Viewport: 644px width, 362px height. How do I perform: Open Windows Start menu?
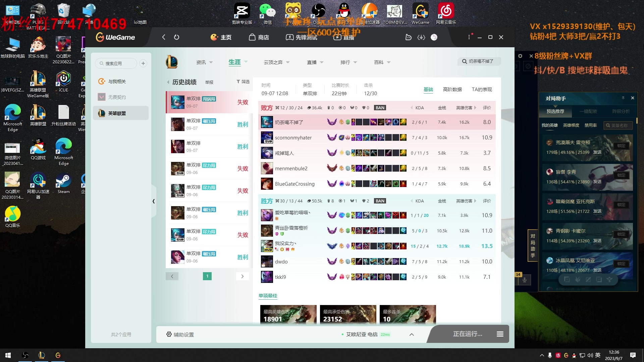8,355
